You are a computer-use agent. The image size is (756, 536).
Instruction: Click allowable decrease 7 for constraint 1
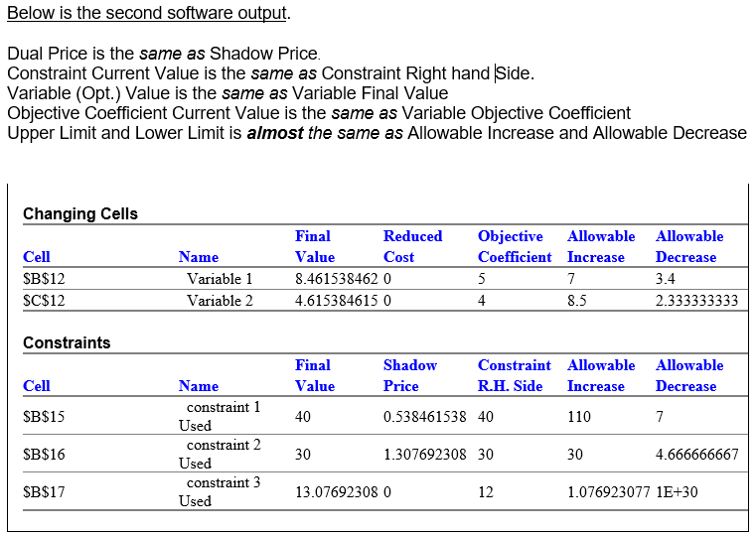click(x=660, y=417)
